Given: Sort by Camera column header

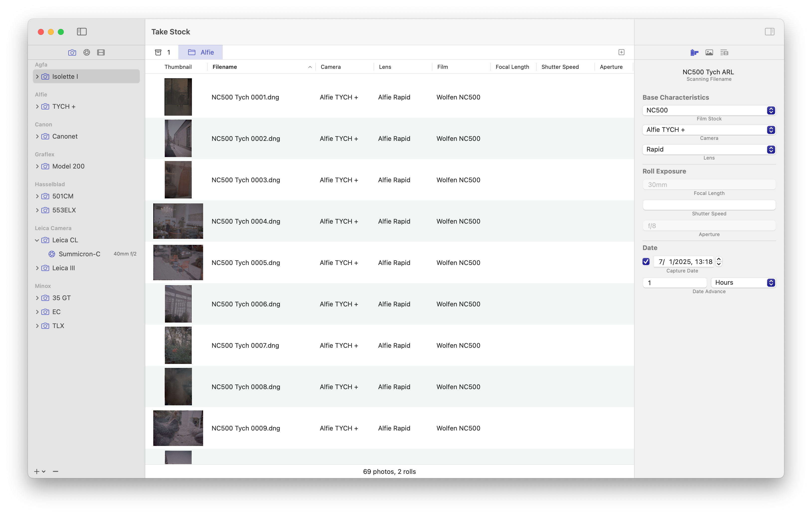Looking at the screenshot, I should click(345, 67).
